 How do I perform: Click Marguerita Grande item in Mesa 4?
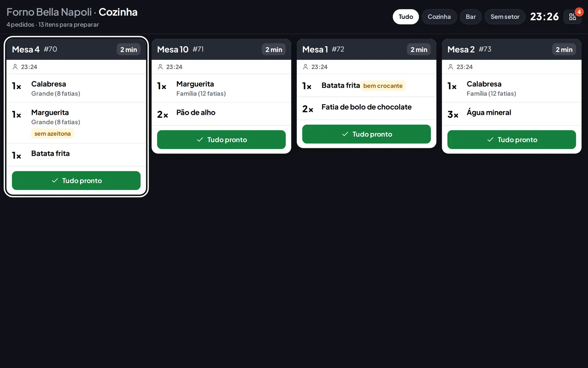[76, 123]
